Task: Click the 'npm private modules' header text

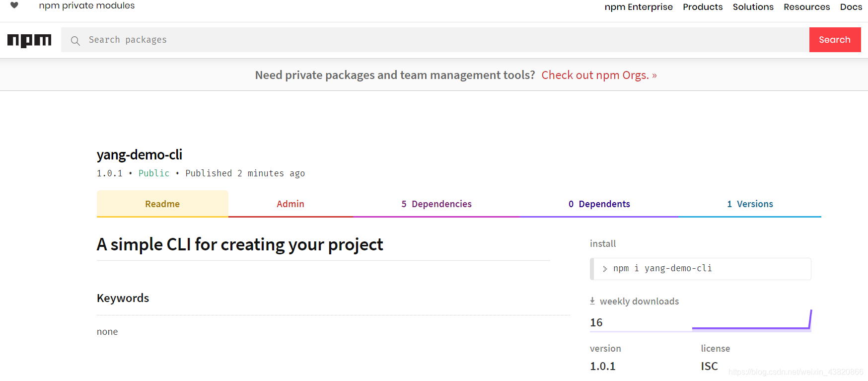Action: tap(87, 5)
